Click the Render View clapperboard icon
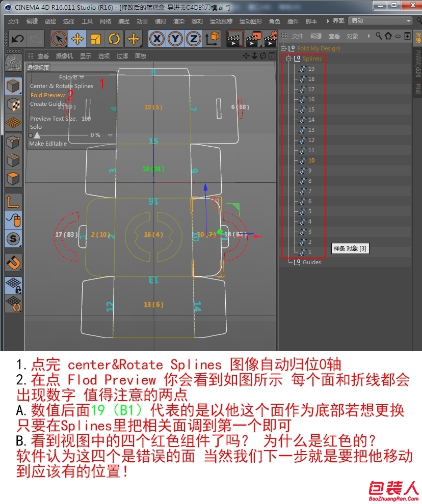422x504 pixels. [x=234, y=39]
